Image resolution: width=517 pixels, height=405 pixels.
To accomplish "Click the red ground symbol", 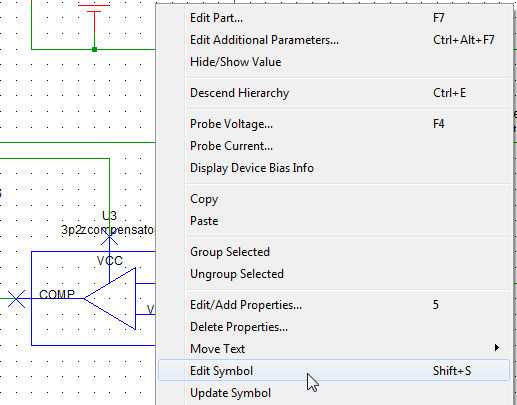I will pos(94,20).
